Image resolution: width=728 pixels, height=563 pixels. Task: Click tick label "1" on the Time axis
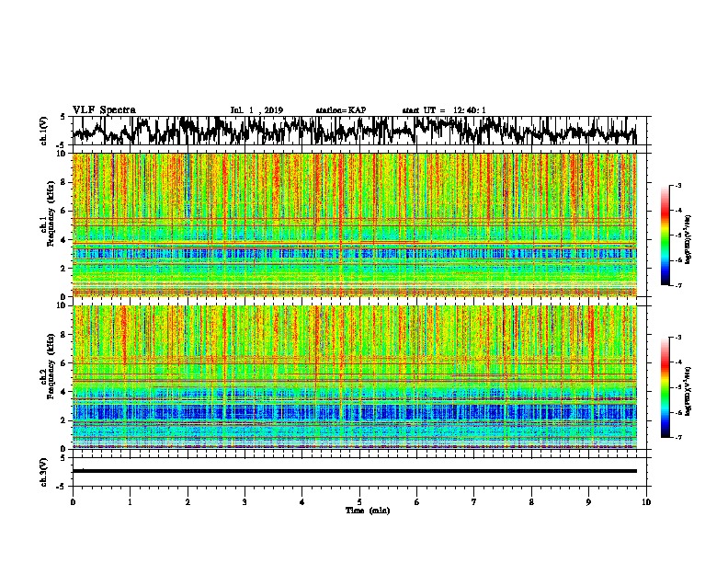(130, 502)
